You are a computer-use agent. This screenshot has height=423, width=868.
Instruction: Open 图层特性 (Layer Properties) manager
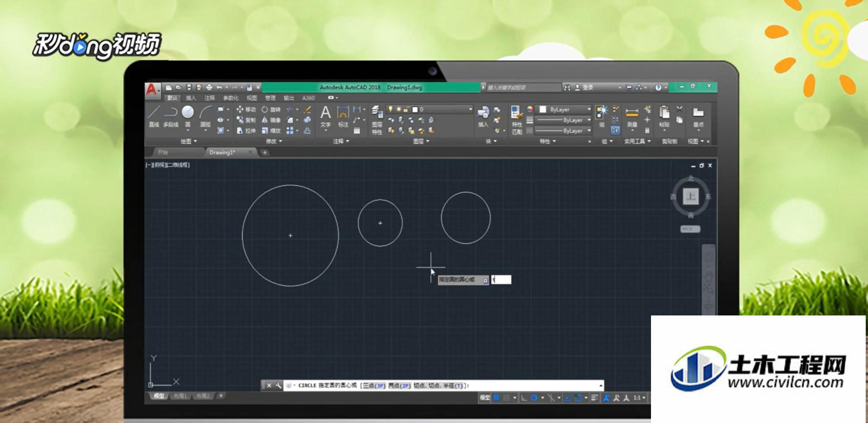pos(377,120)
